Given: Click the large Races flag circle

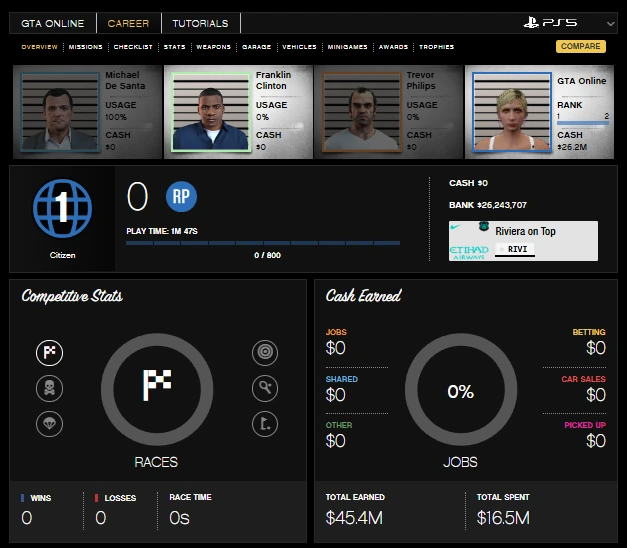Looking at the screenshot, I should (157, 390).
